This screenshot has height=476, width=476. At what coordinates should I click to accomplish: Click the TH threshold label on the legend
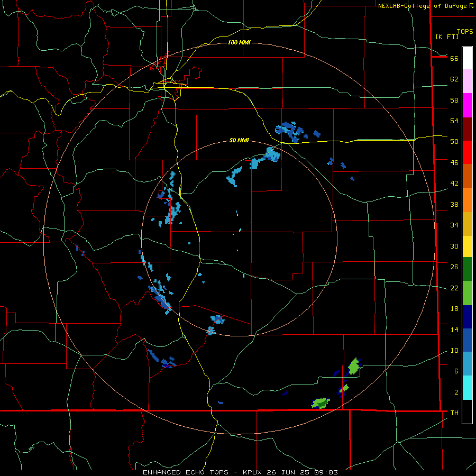[x=454, y=413]
